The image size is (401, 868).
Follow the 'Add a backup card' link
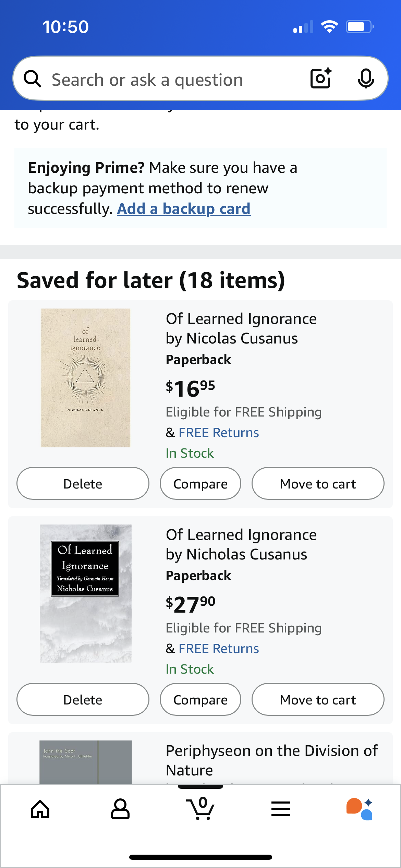184,208
